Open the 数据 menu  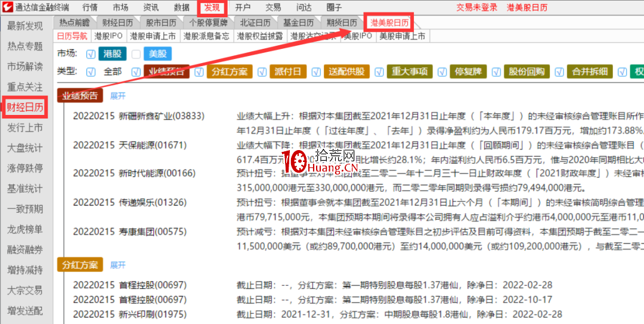click(x=181, y=7)
